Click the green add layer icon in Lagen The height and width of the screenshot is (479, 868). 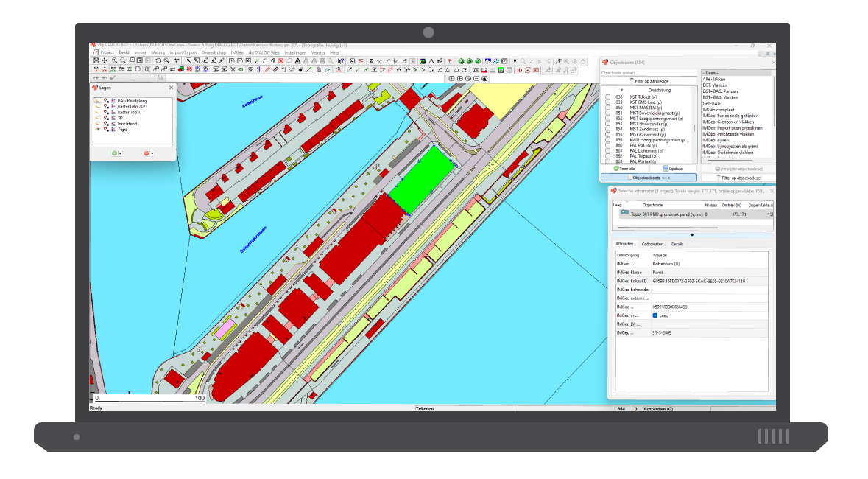[114, 153]
